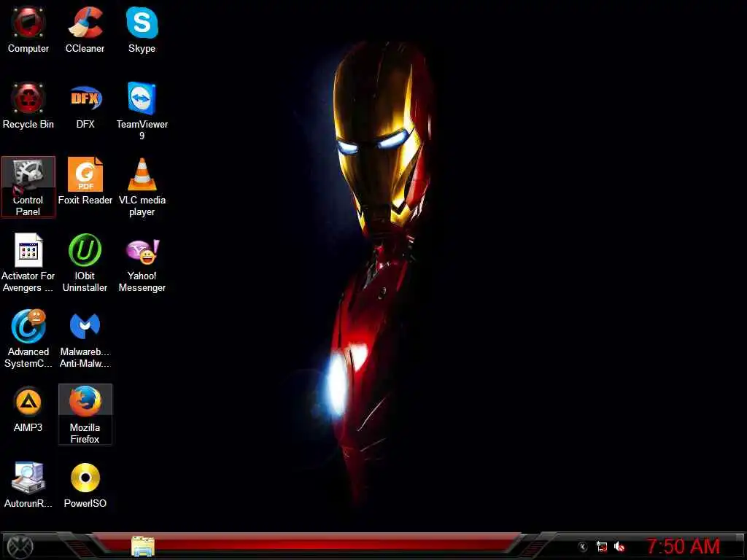Open the AIMP3 music player icon

click(x=28, y=409)
